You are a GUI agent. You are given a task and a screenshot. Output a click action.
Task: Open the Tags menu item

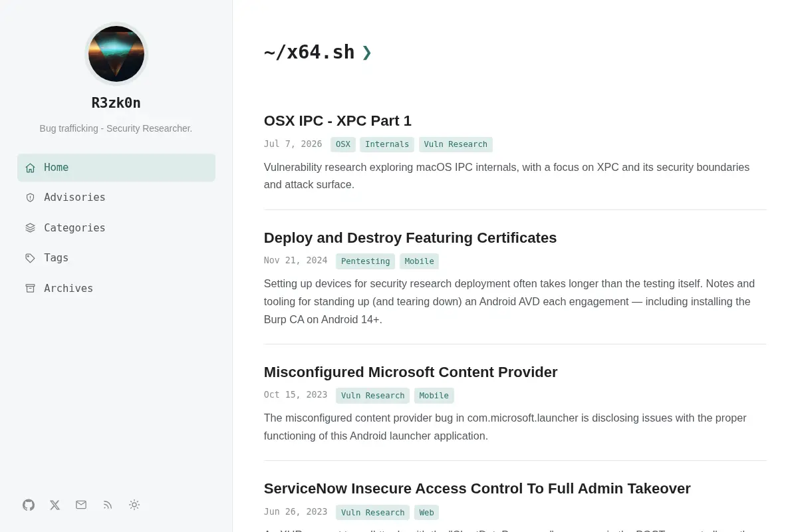116,258
